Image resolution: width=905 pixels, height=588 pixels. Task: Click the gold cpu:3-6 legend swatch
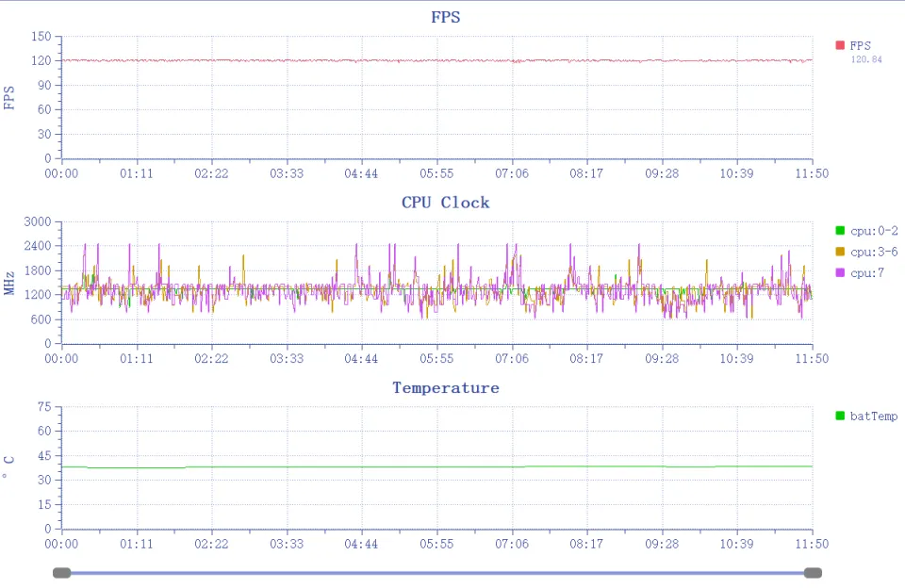click(x=840, y=252)
